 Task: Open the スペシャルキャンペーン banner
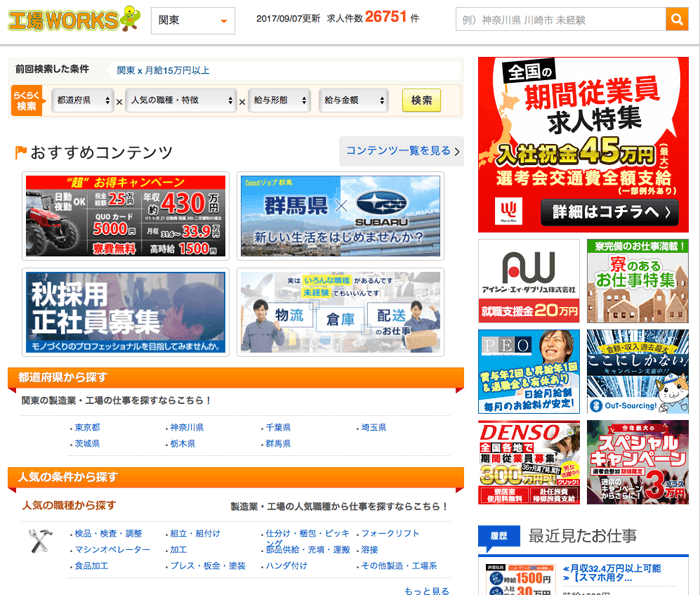[638, 462]
